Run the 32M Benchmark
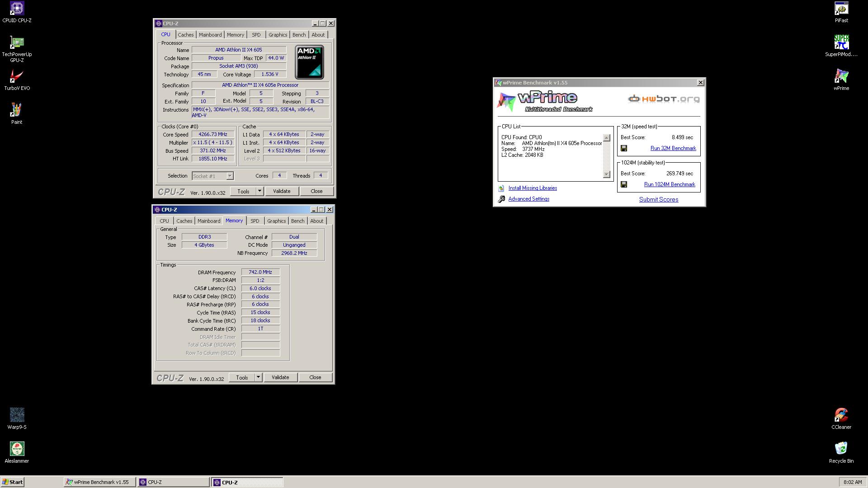The image size is (868, 488). point(673,148)
